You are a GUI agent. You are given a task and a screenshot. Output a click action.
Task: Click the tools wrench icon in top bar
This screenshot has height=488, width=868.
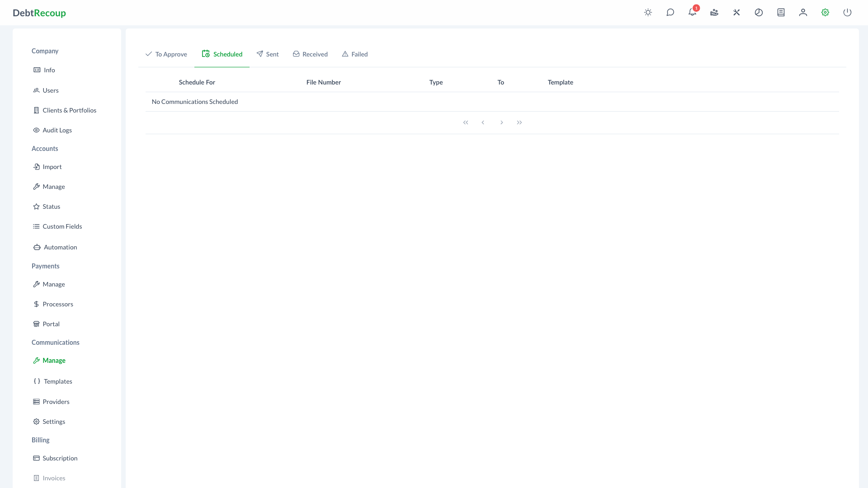736,13
